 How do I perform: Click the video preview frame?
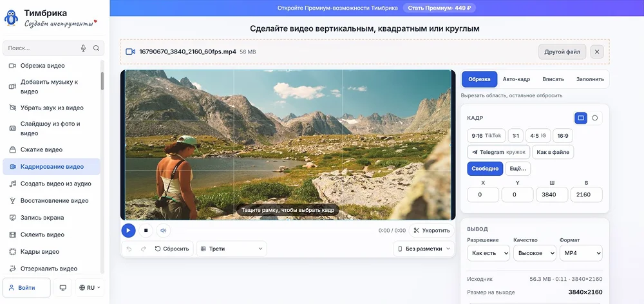[x=288, y=145]
